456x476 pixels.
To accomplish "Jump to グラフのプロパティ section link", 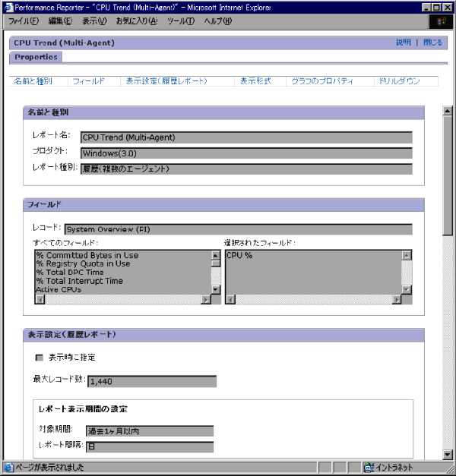I will pyautogui.click(x=322, y=81).
